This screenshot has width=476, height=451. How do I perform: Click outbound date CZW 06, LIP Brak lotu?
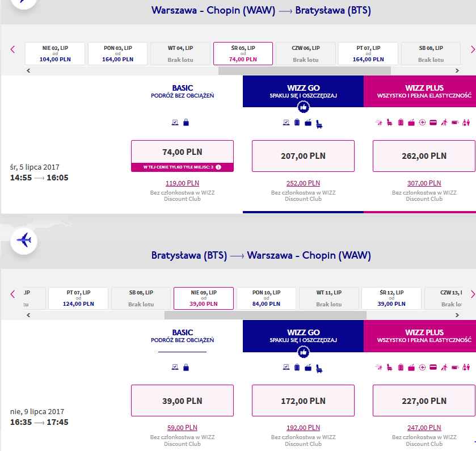tap(306, 53)
